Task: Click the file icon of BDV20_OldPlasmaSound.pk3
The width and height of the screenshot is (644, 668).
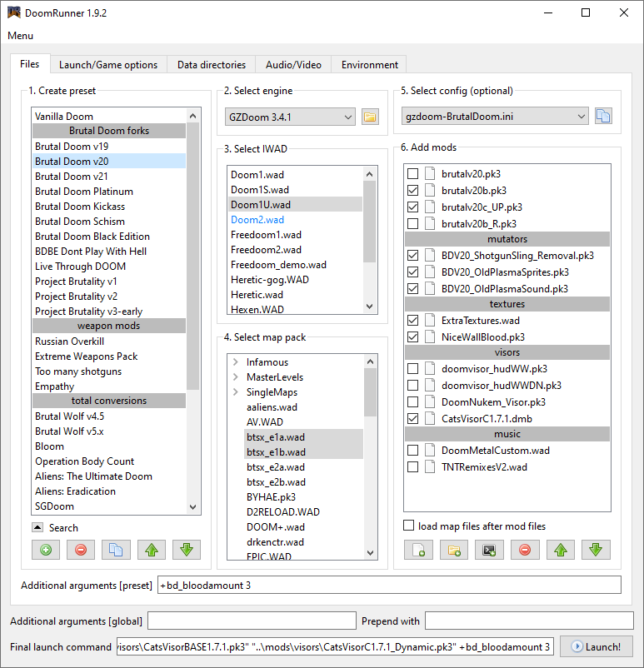Action: pyautogui.click(x=430, y=289)
